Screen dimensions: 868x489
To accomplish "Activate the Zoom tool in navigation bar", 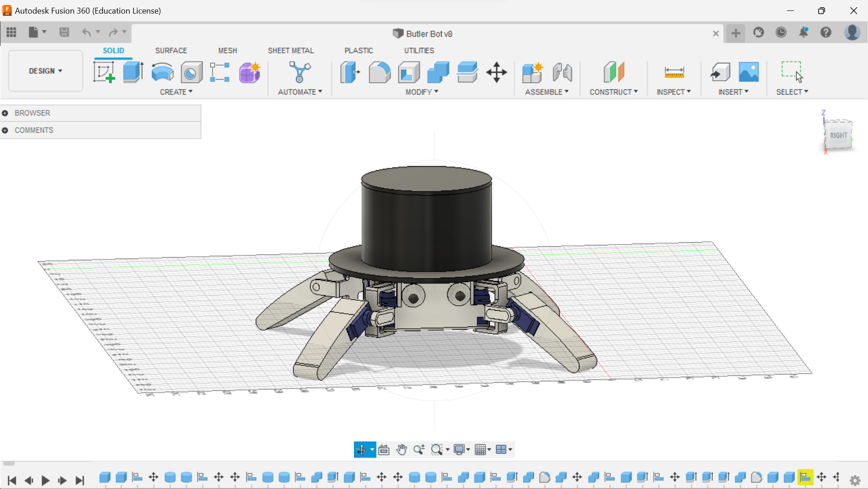I will [x=419, y=449].
